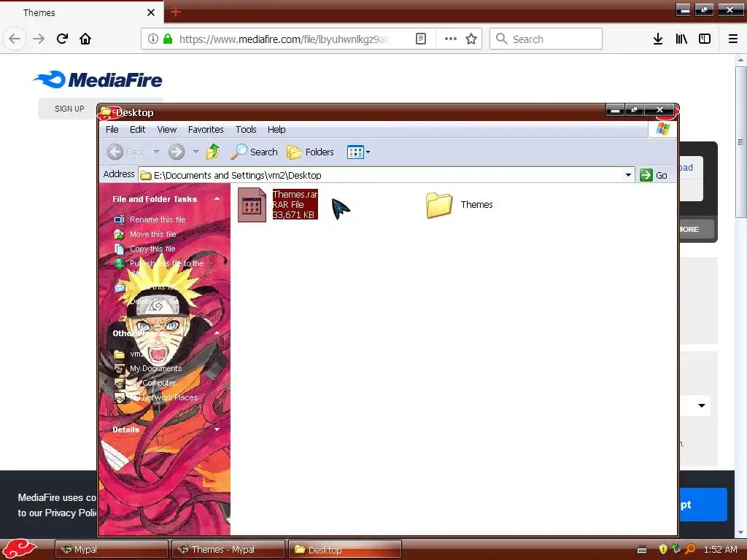747x560 pixels.
Task: Bookmark this page with the star
Action: click(x=471, y=39)
